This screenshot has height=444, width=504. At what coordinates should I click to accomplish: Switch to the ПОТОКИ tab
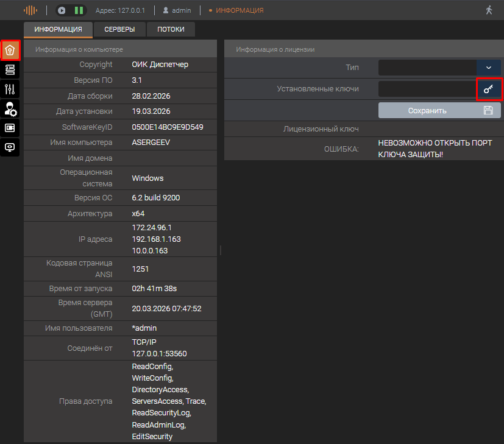171,30
